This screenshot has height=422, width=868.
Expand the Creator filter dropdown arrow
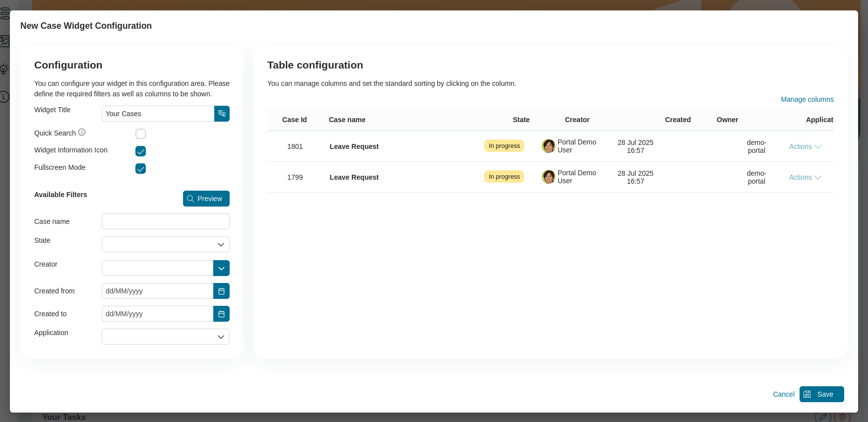tap(221, 268)
